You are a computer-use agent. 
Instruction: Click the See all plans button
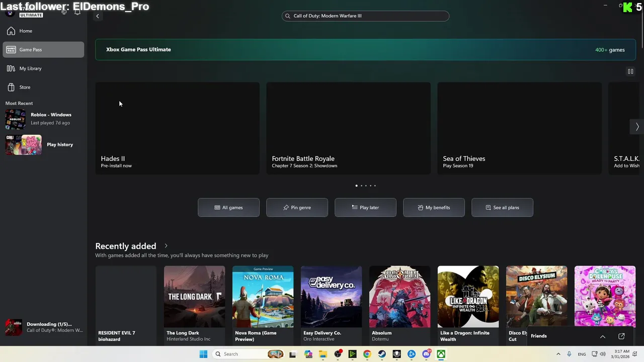click(x=502, y=208)
